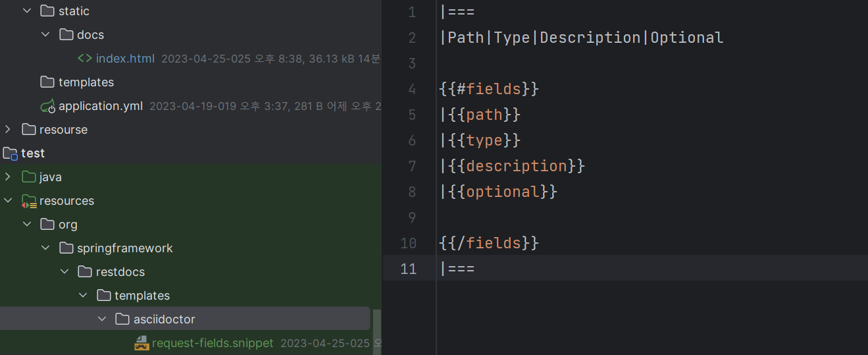Click the templates folder icon under restdocs

point(104,295)
